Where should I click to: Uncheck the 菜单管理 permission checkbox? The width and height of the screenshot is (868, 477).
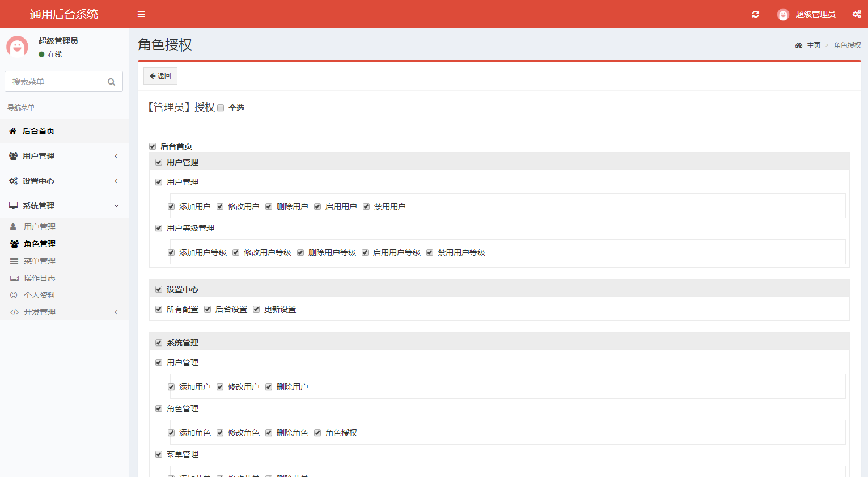[x=159, y=454]
